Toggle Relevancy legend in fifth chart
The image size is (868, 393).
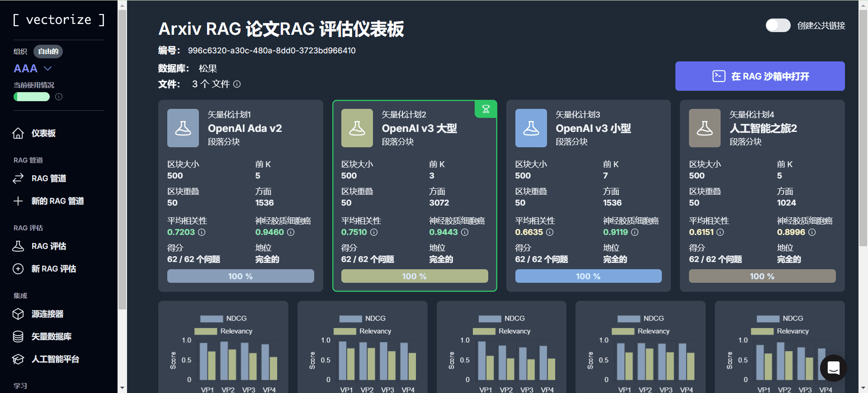click(780, 331)
